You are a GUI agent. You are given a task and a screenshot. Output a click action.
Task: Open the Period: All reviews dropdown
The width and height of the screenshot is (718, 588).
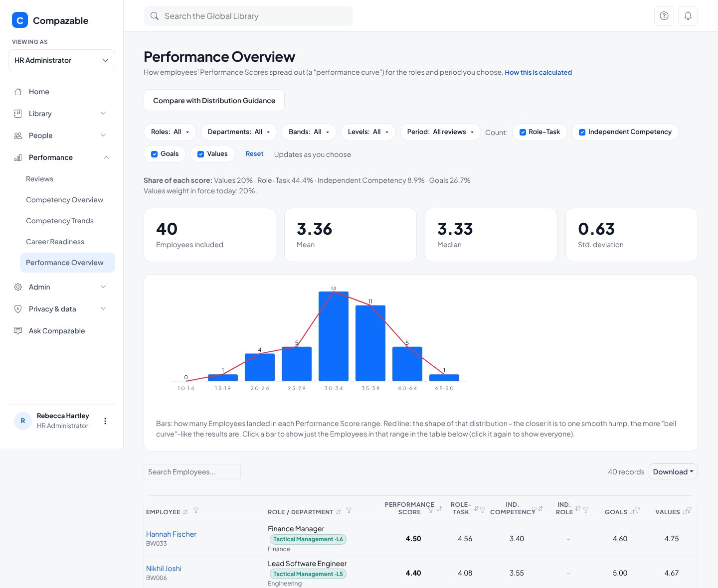[440, 132]
